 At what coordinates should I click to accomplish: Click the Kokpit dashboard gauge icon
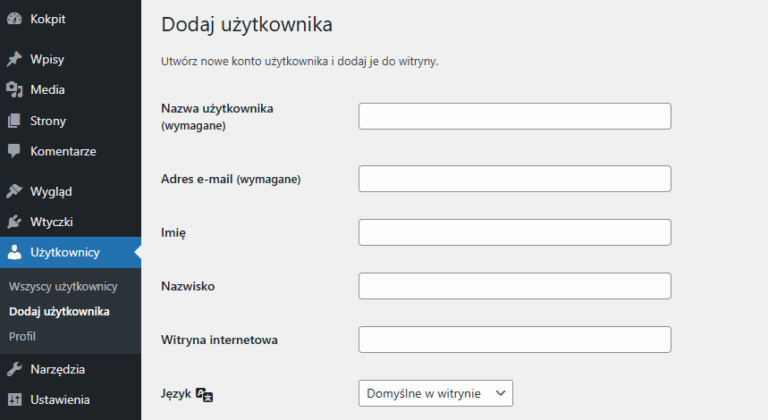point(14,18)
